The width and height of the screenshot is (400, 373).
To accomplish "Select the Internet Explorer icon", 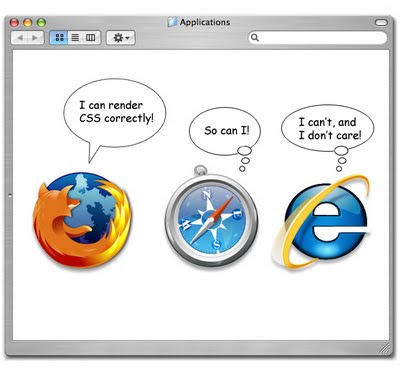I will [x=322, y=221].
